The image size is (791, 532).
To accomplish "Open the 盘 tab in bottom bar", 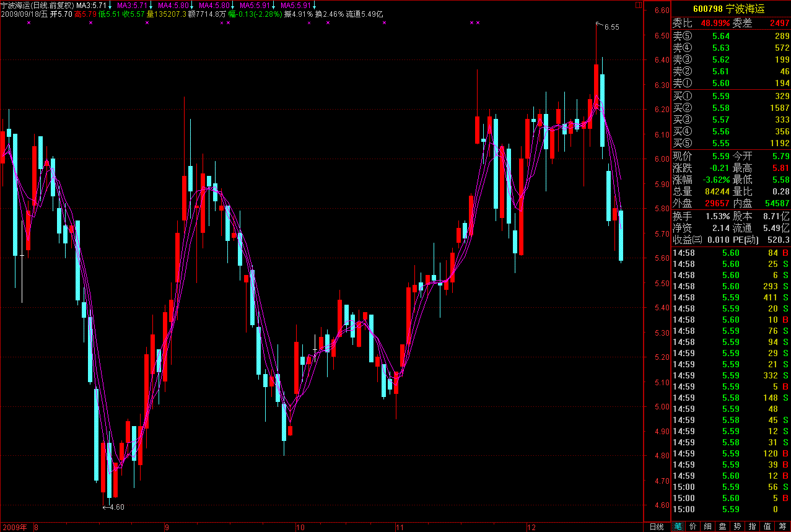I will (x=722, y=526).
